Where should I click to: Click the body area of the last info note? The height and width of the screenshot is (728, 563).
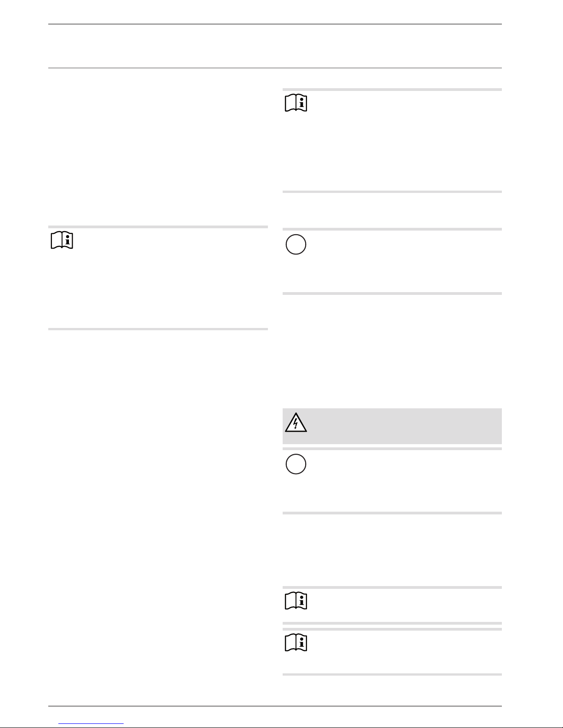[x=404, y=652]
